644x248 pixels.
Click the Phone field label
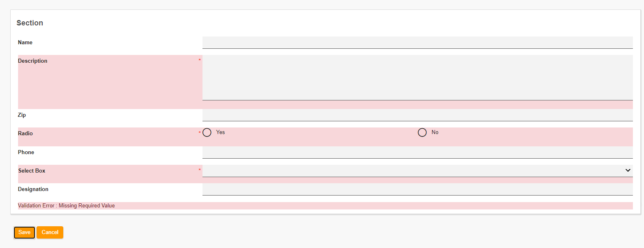click(x=26, y=152)
